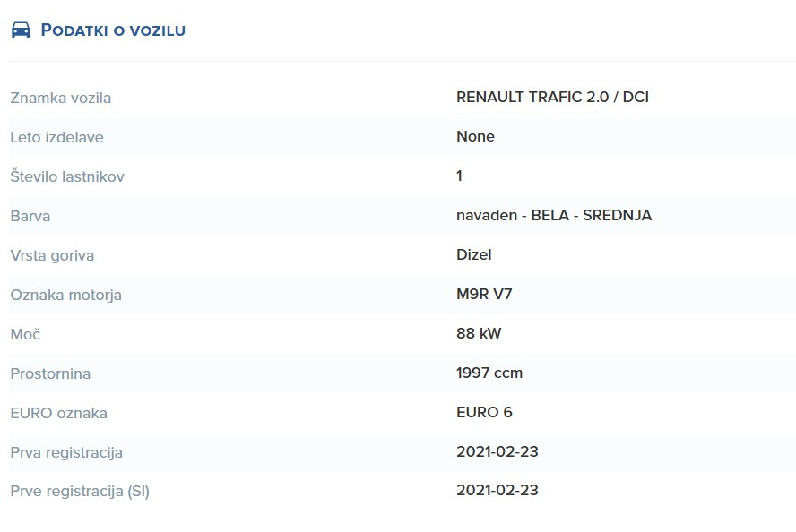Click the 88 kW power value
The width and height of the screenshot is (796, 532).
(479, 333)
